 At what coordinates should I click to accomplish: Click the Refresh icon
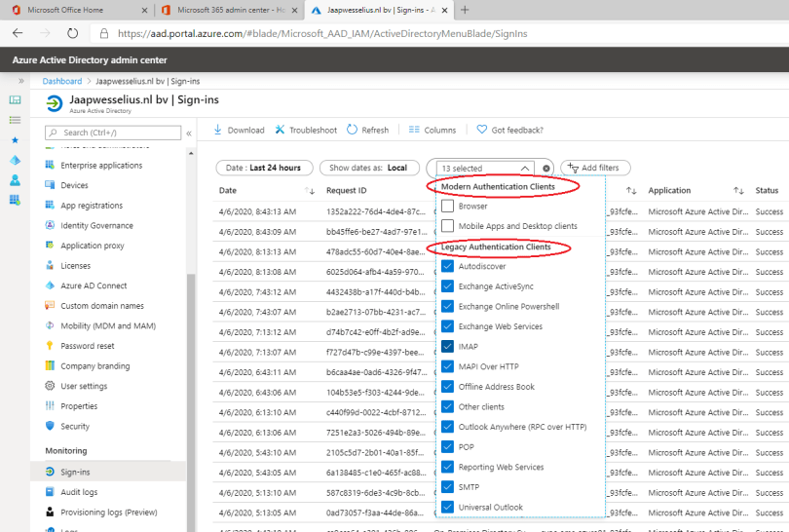click(x=353, y=130)
